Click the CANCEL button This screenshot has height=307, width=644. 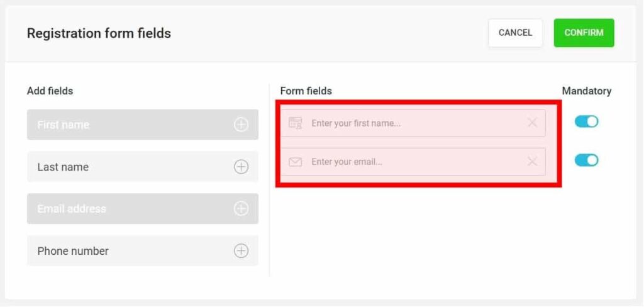click(x=516, y=33)
